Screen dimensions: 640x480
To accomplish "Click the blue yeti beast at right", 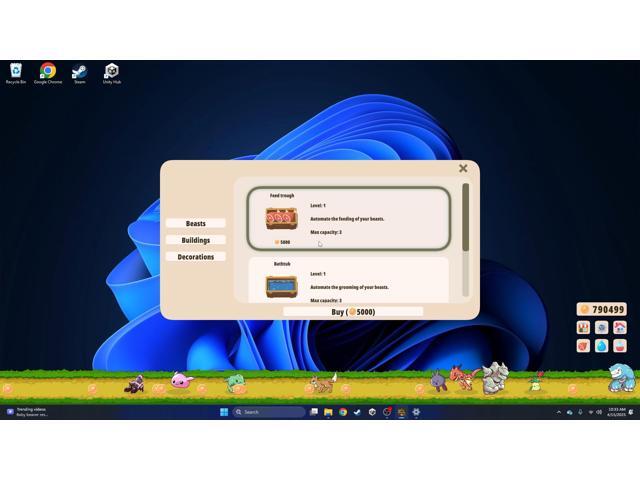I will point(622,378).
